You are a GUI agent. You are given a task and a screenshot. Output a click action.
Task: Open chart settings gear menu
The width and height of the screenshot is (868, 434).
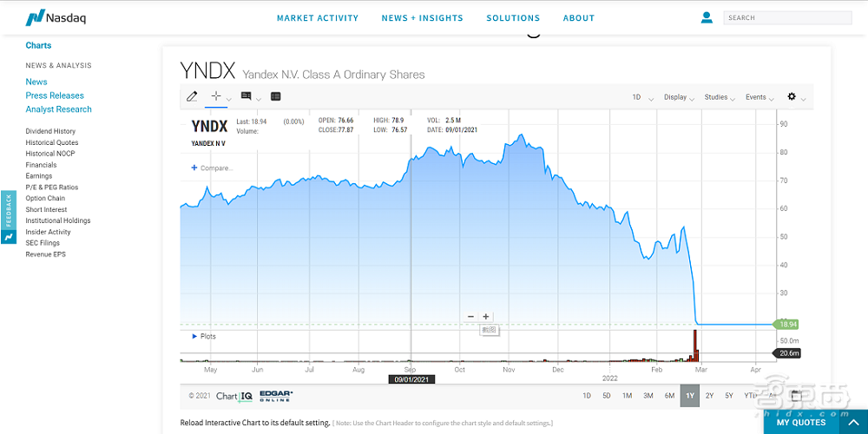point(792,96)
